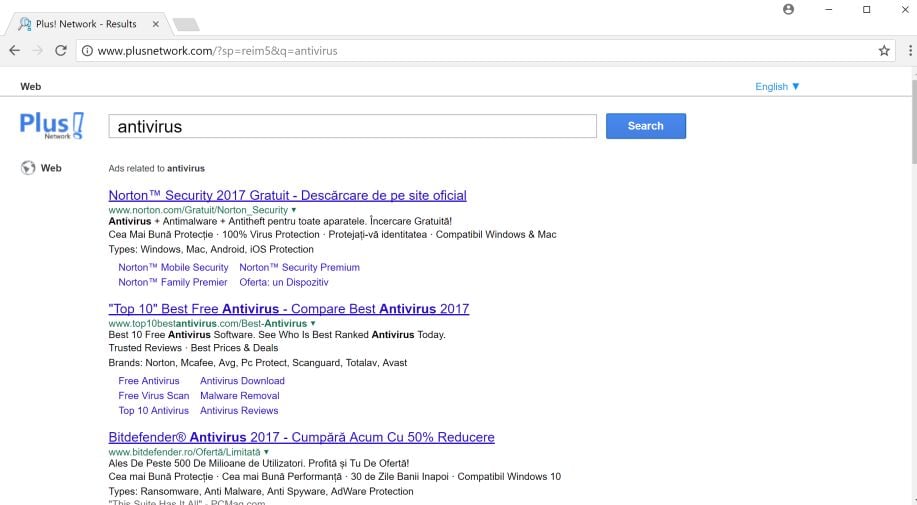The height and width of the screenshot is (505, 917).
Task: Open the Malware Removal sitelink
Action: tap(240, 396)
